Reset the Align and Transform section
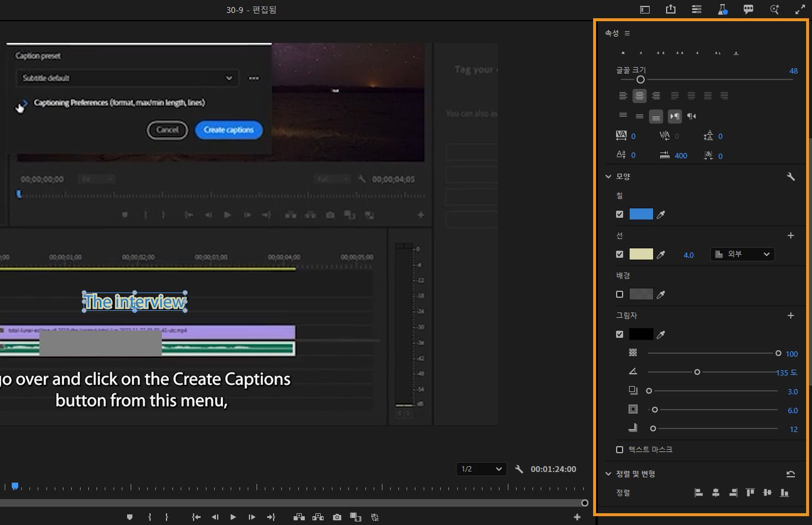The width and height of the screenshot is (812, 525). (x=791, y=474)
